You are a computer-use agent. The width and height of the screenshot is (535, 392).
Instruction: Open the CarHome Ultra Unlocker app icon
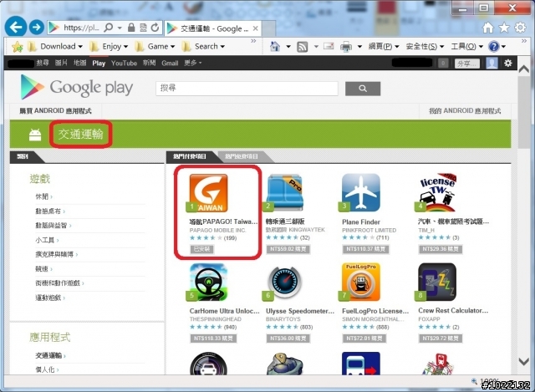pos(208,283)
